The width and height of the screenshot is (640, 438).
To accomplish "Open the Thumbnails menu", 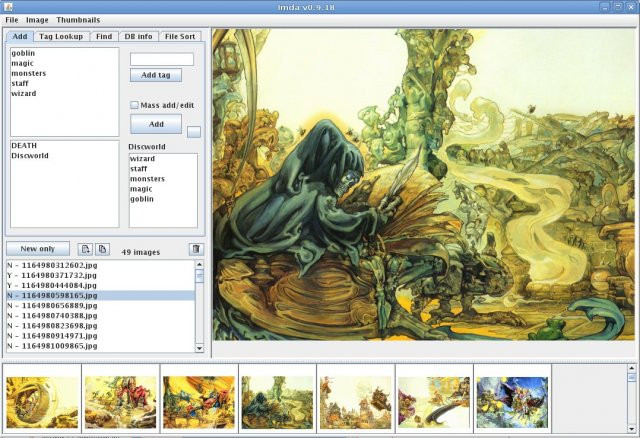I will [78, 20].
